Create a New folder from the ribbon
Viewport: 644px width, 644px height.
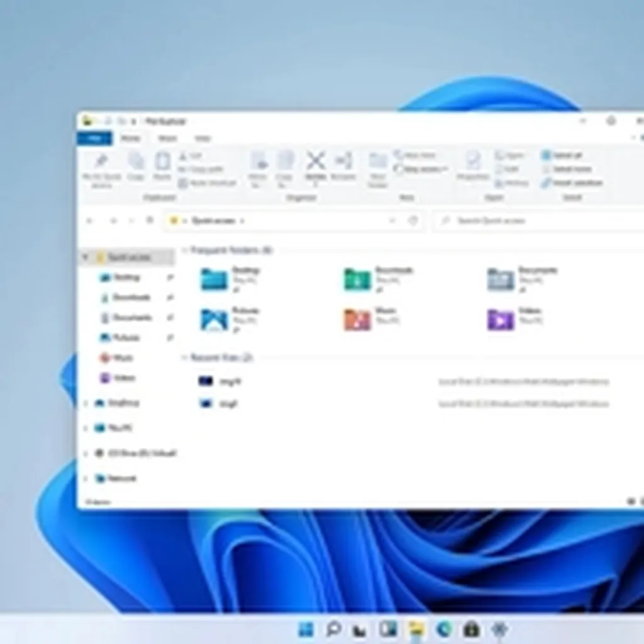pyautogui.click(x=377, y=170)
